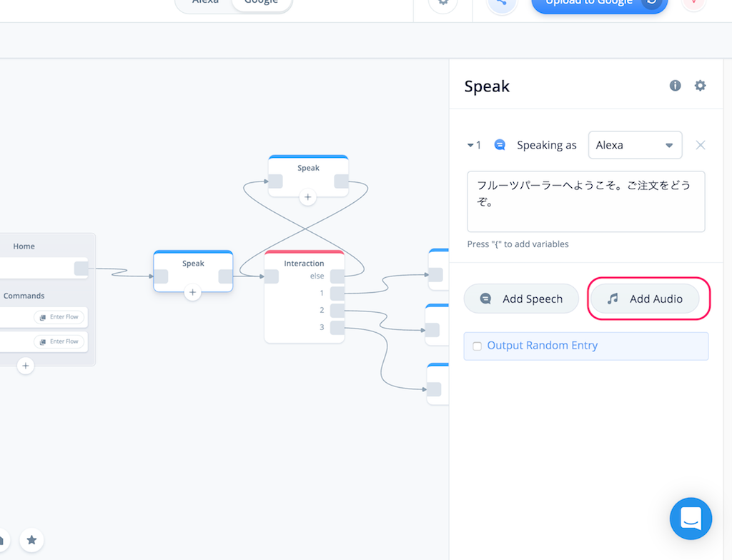Click the star icon at canvas bottom

31,540
